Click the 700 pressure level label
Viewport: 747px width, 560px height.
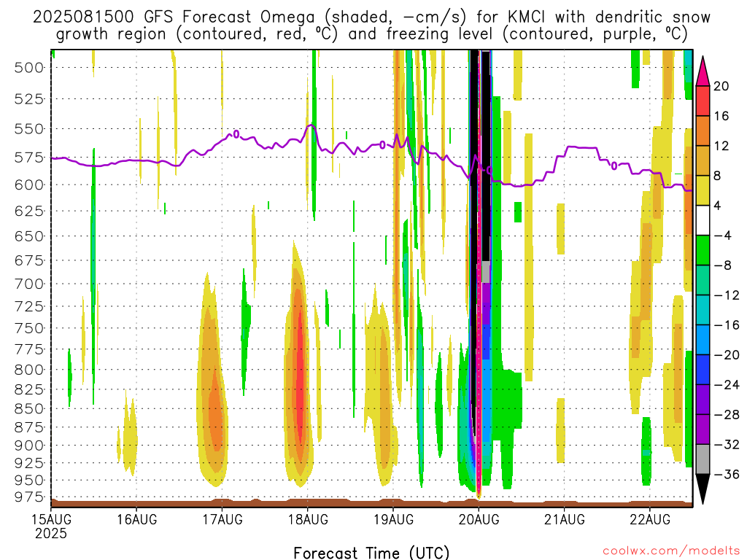[29, 284]
